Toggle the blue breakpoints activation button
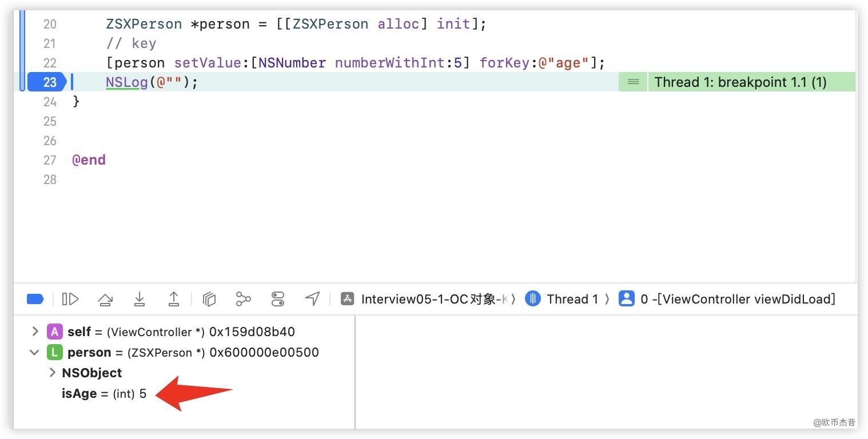Viewport: 868px width, 439px height. coord(35,299)
